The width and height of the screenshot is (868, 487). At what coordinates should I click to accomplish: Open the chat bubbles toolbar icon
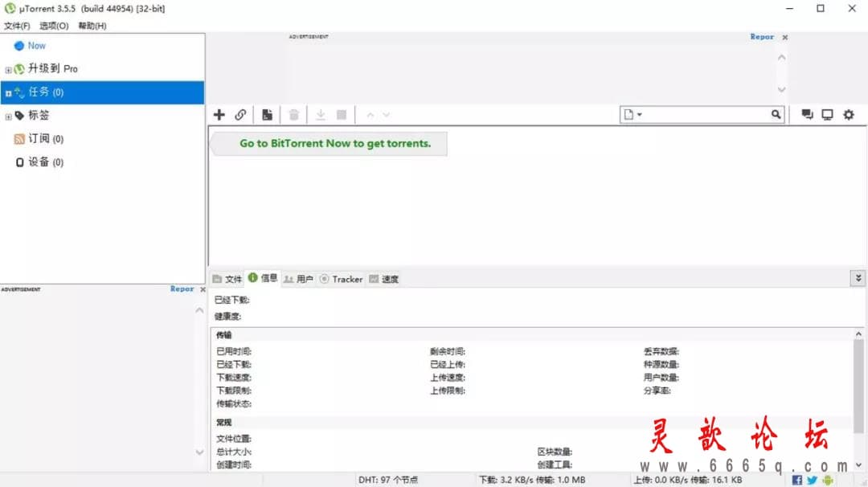click(x=807, y=115)
